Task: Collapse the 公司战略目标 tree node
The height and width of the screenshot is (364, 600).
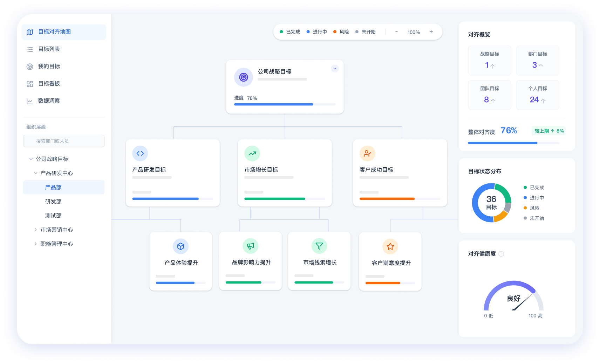Action: pyautogui.click(x=31, y=159)
